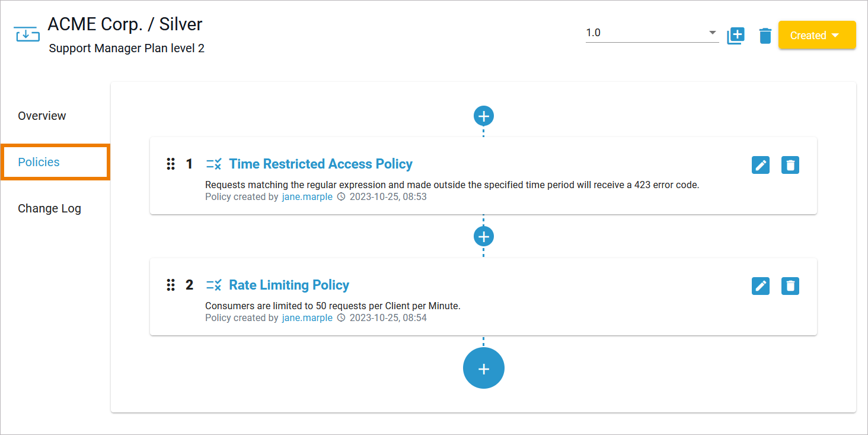
Task: Open the Time Restricted Access Policy link
Action: coord(321,164)
